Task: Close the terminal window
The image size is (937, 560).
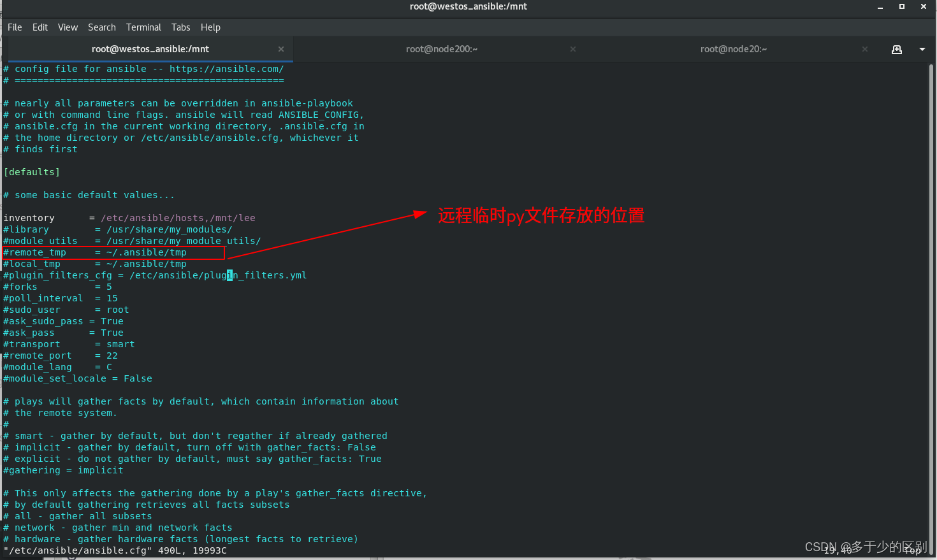Action: pos(924,6)
